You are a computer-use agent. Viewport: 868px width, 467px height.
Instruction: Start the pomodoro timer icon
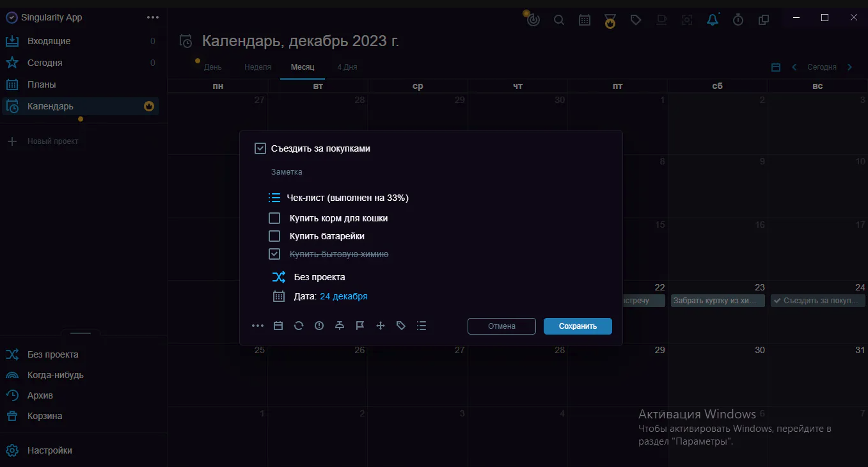point(533,19)
